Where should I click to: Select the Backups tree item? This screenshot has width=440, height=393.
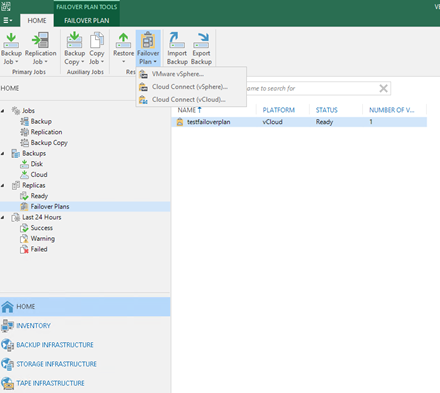(x=34, y=153)
